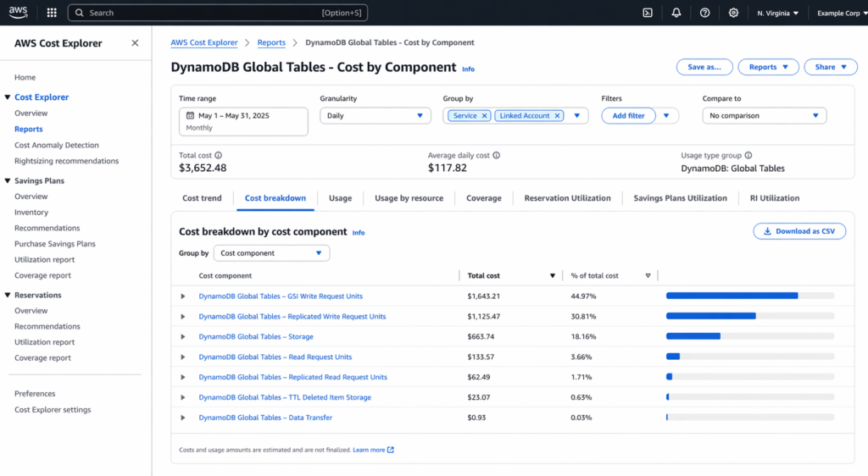Open the Usage by resource tab
This screenshot has width=868, height=476.
[409, 198]
